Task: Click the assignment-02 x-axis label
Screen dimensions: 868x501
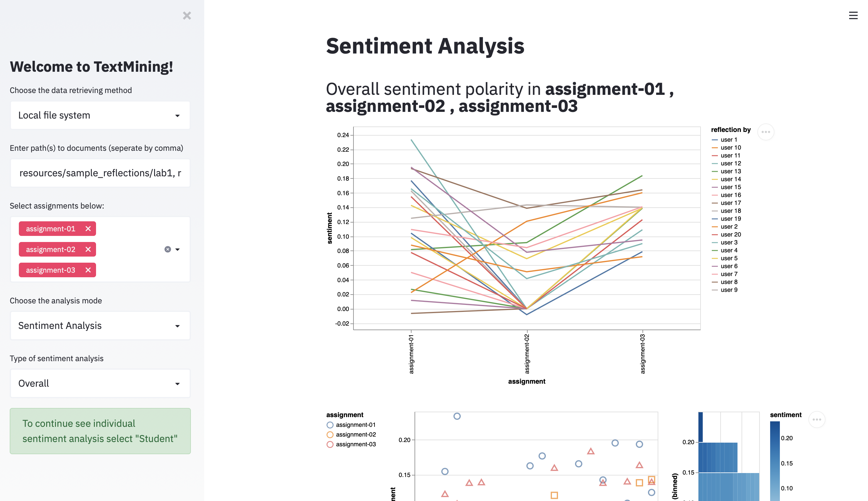Action: coord(527,354)
